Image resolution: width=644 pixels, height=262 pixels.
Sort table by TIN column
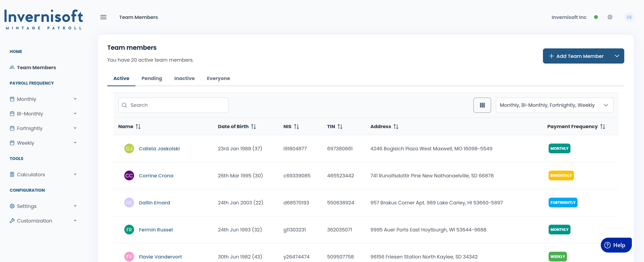340,127
